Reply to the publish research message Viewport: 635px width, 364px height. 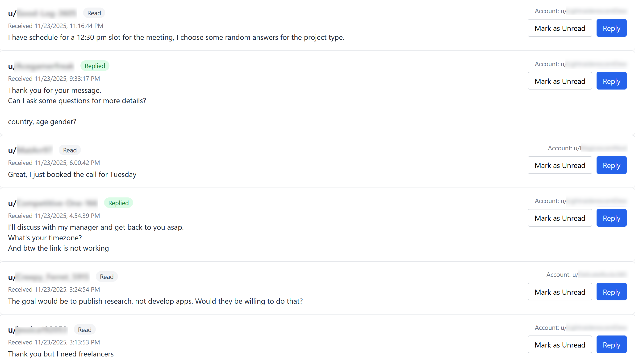point(611,292)
